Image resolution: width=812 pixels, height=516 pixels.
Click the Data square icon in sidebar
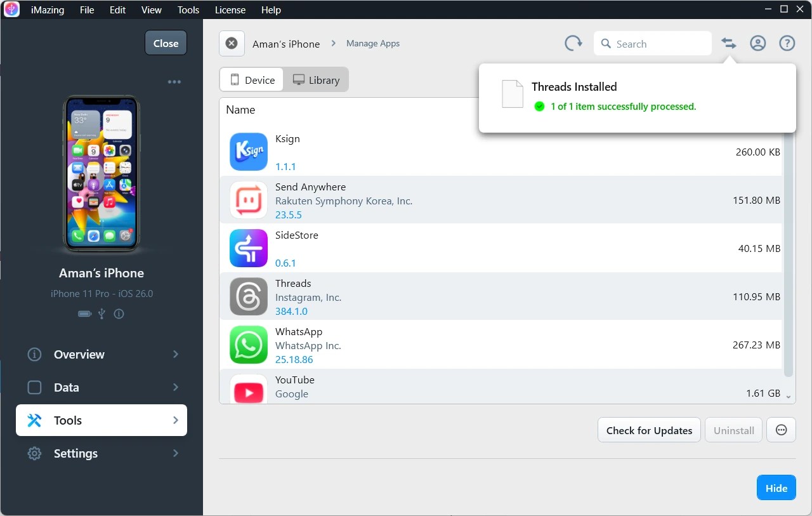coord(34,387)
